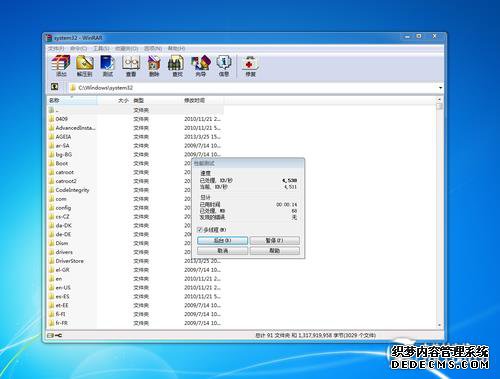
Task: Select the bg-BG folder row
Action: 135,155
